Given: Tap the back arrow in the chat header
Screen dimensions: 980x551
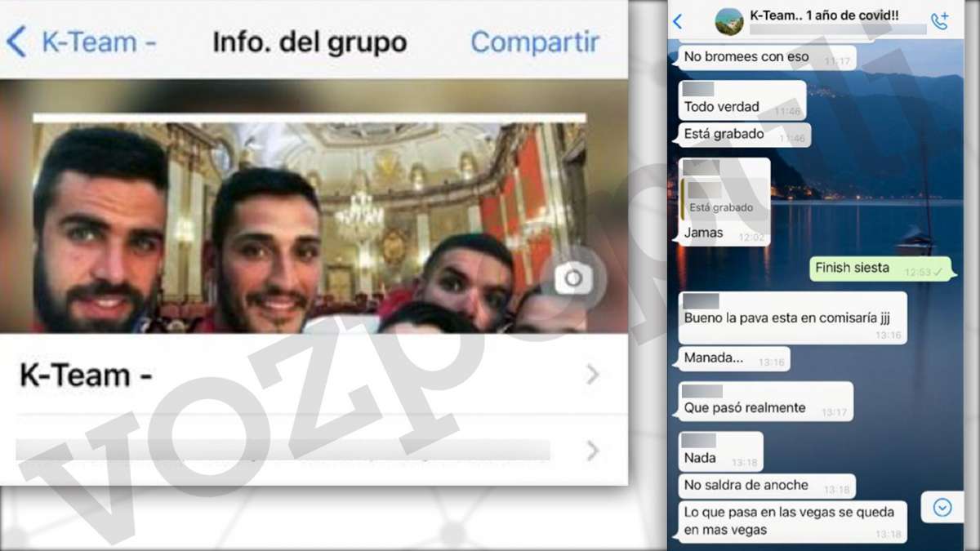Looking at the screenshot, I should [x=677, y=22].
